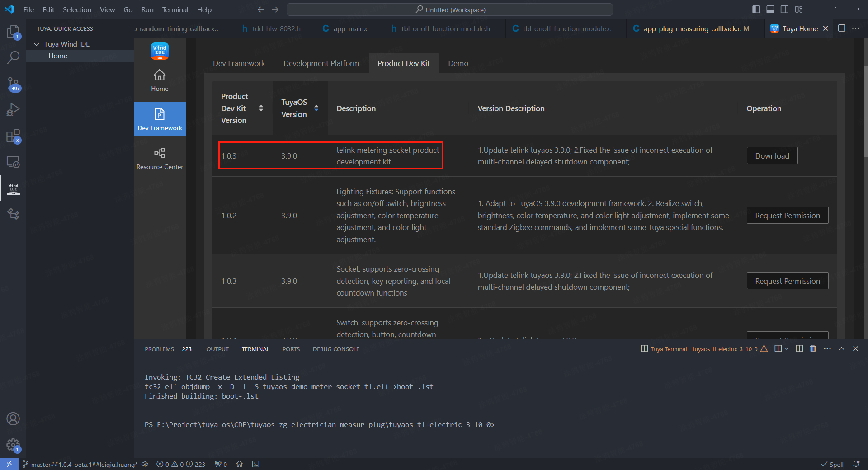Viewport: 868px width, 470px height.
Task: Click remote window indicator in status bar
Action: pyautogui.click(x=9, y=464)
